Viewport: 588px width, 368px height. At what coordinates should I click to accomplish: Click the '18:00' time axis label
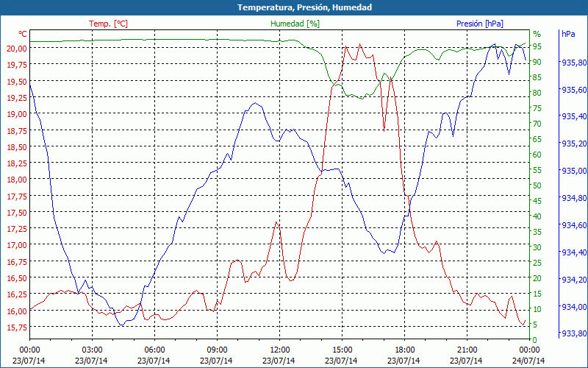point(405,350)
